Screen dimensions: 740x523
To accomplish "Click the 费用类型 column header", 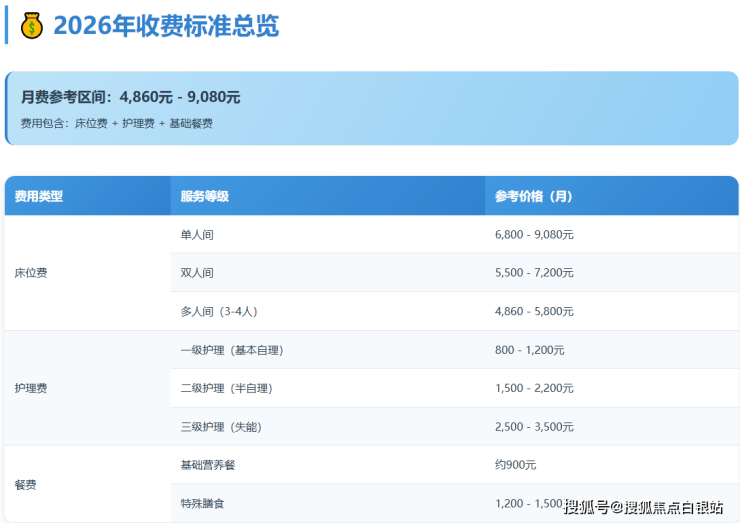I will tap(39, 196).
